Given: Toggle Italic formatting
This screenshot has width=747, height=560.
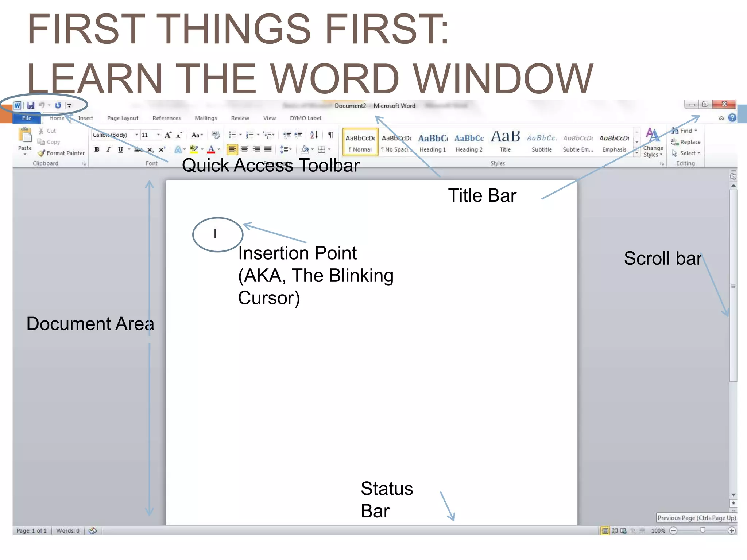Looking at the screenshot, I should coord(108,149).
